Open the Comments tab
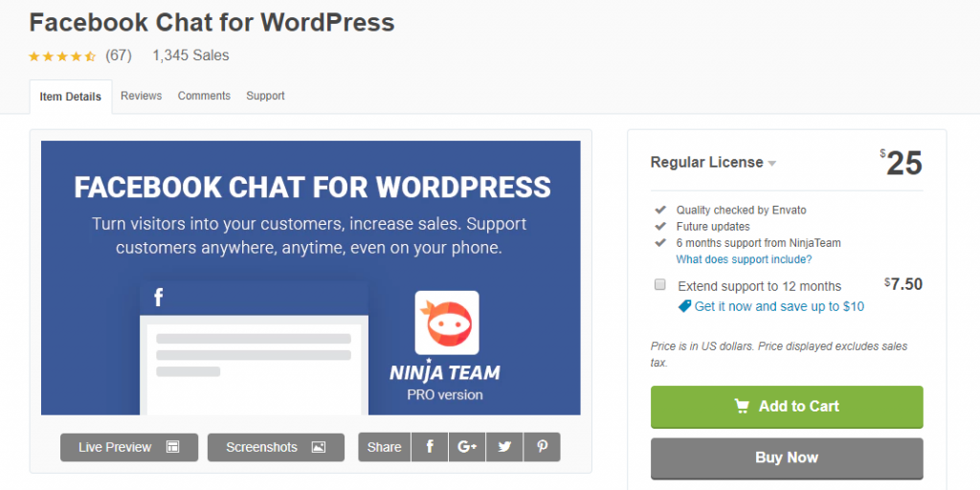980x490 pixels. tap(204, 96)
